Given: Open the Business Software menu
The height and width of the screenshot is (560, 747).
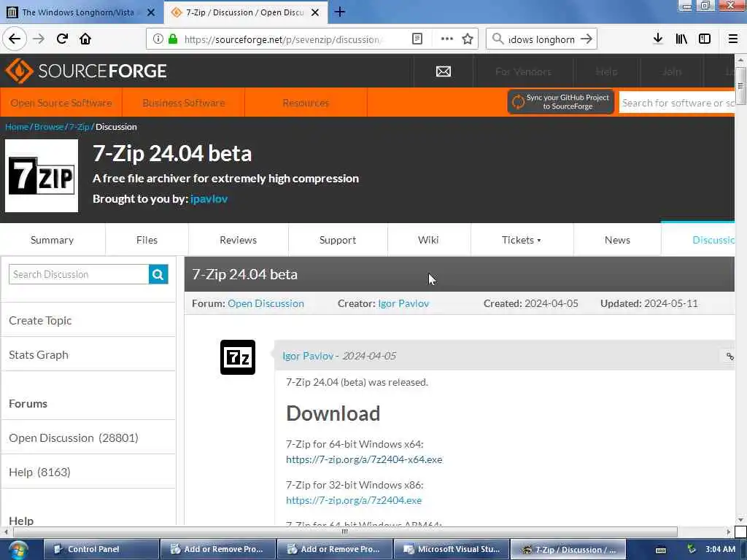Looking at the screenshot, I should click(x=183, y=103).
